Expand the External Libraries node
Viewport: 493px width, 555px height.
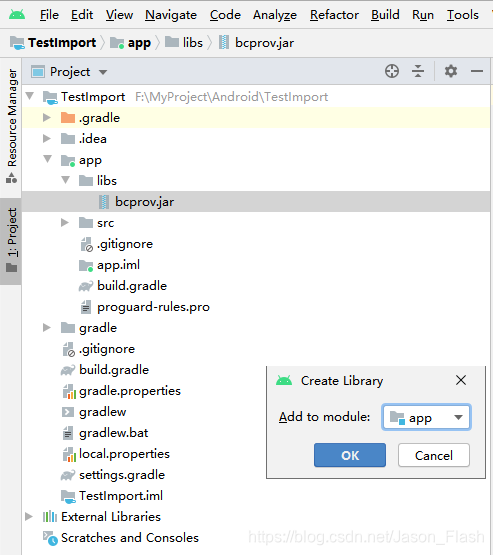tap(29, 516)
